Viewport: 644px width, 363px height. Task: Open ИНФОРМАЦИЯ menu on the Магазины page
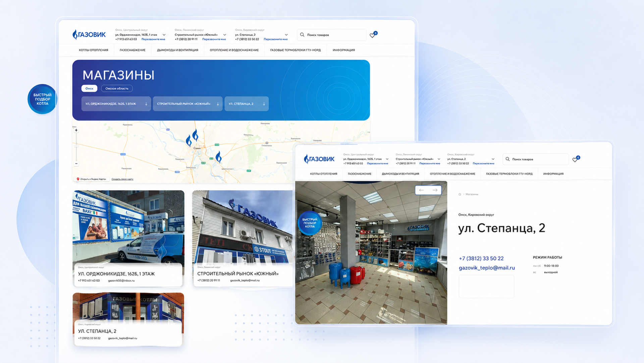click(344, 50)
